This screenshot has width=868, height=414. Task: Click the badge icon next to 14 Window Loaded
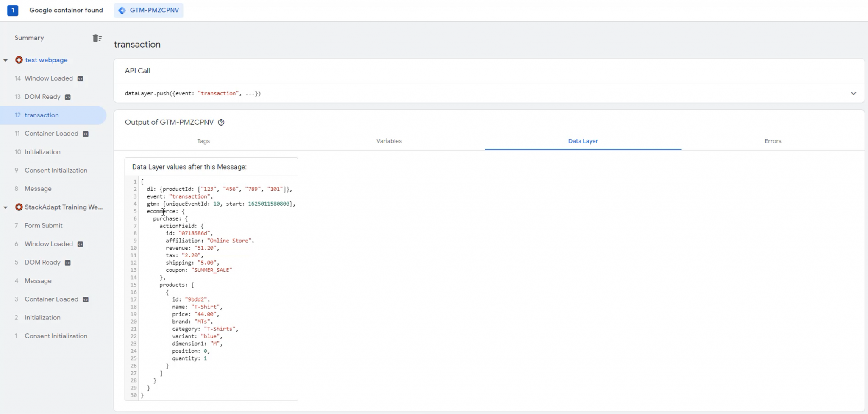pyautogui.click(x=80, y=78)
